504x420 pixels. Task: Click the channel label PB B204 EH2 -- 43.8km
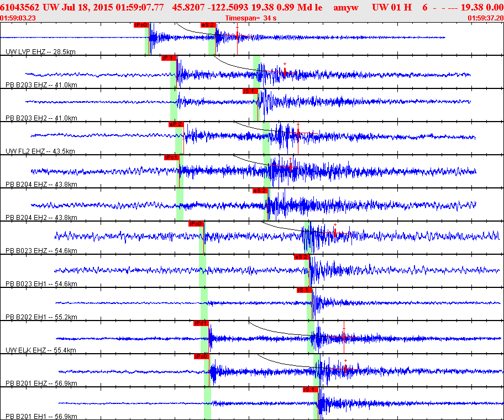coord(41,217)
